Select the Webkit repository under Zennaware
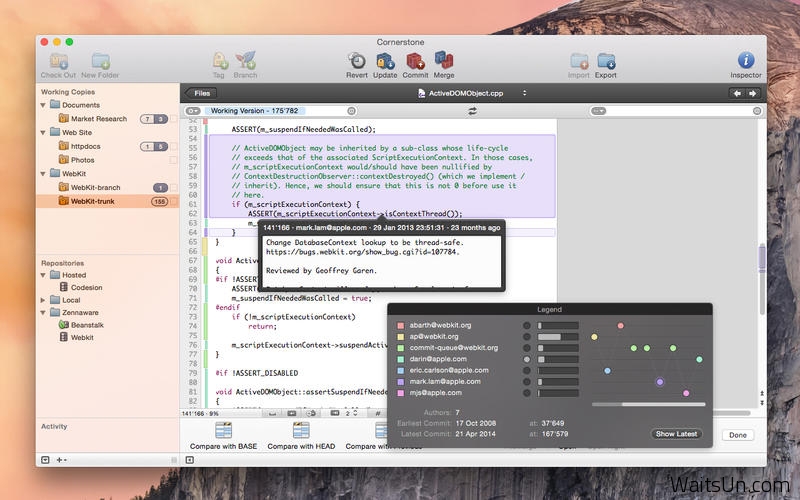Viewport: 800px width, 500px height. [82, 337]
